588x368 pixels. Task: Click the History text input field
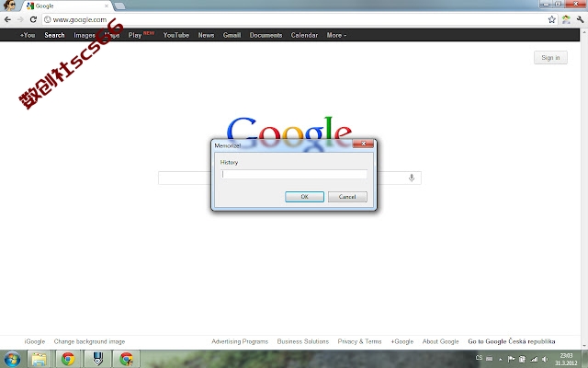click(294, 174)
